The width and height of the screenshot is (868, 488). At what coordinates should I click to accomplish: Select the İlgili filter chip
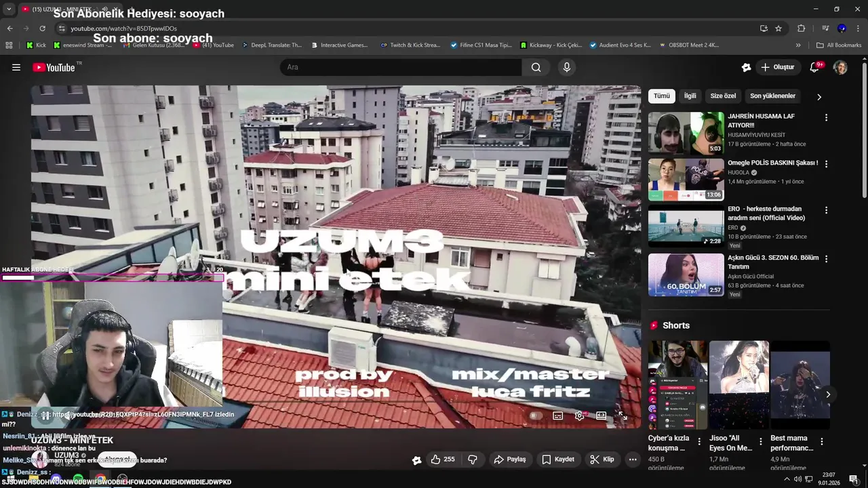tap(690, 96)
